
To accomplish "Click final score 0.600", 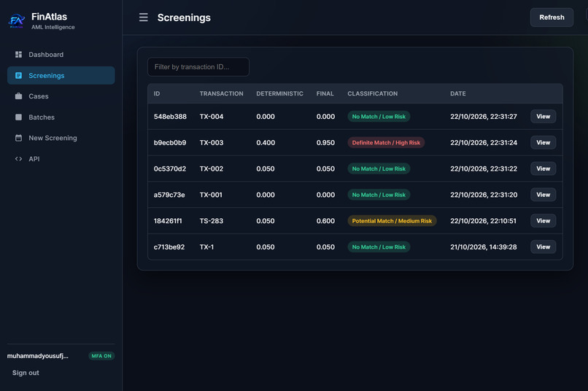I will pos(325,221).
